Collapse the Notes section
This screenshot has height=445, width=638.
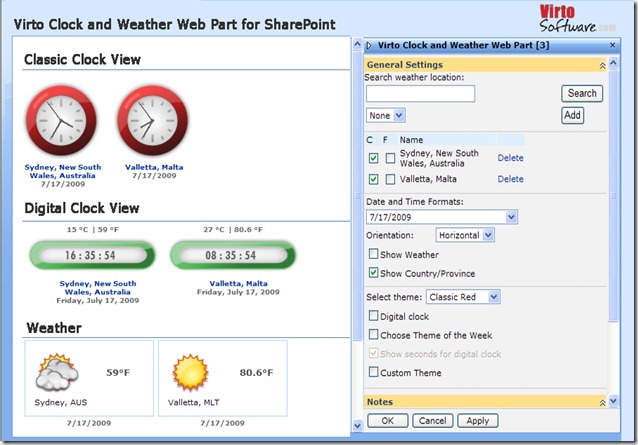[x=602, y=402]
